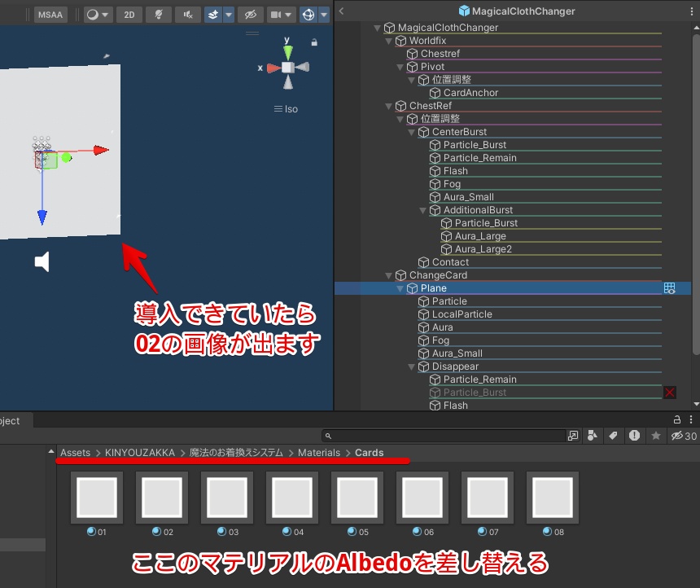Viewport: 700px width, 588px height.
Task: Toggle MSAA anti-aliasing button
Action: tap(50, 15)
